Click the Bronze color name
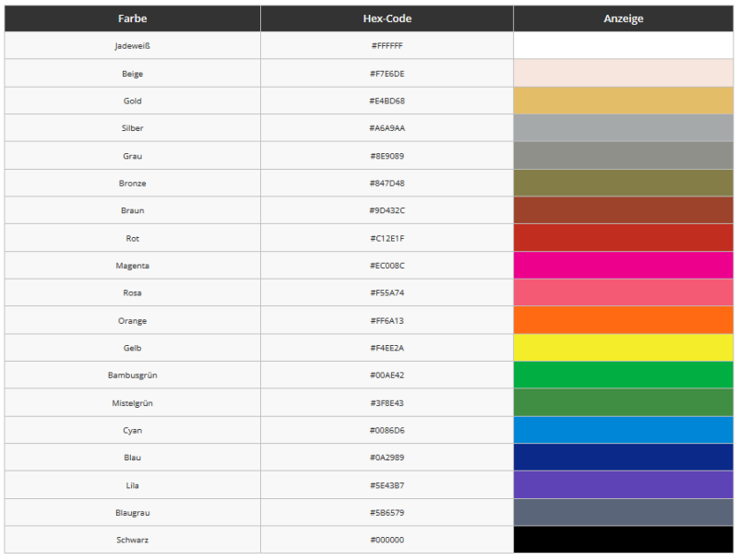This screenshot has height=560, width=738. point(132,183)
